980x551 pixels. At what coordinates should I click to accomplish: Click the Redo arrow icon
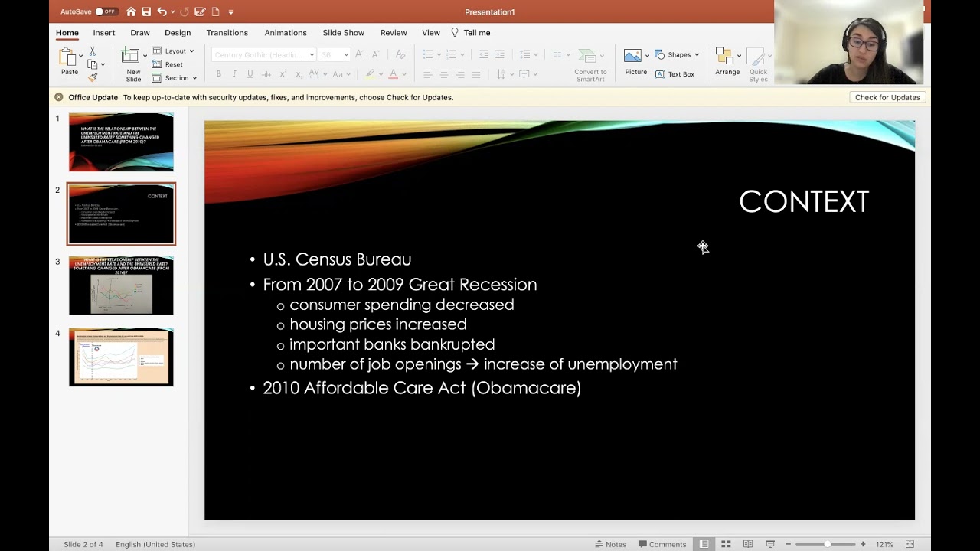tap(184, 11)
